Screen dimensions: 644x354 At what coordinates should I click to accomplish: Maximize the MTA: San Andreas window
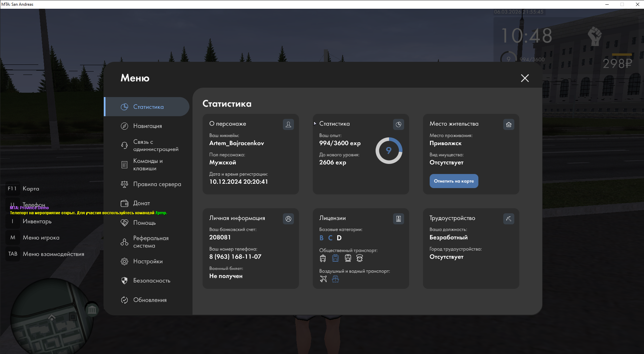(x=622, y=4)
